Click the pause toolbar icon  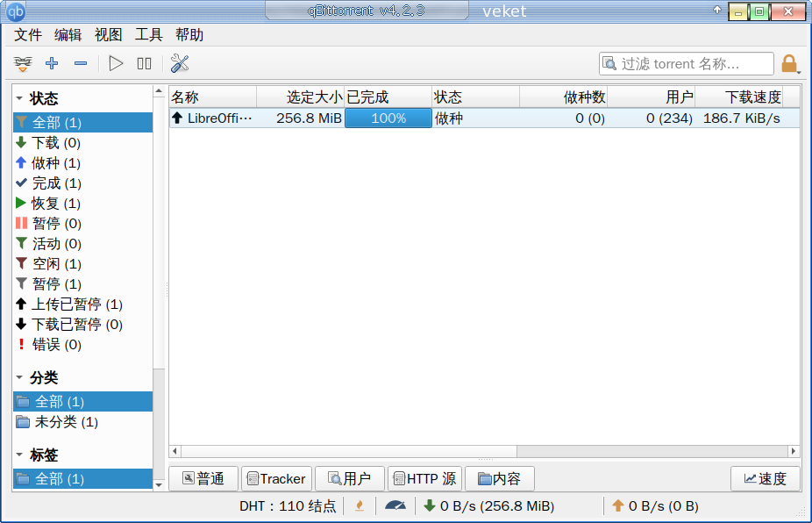pyautogui.click(x=144, y=63)
